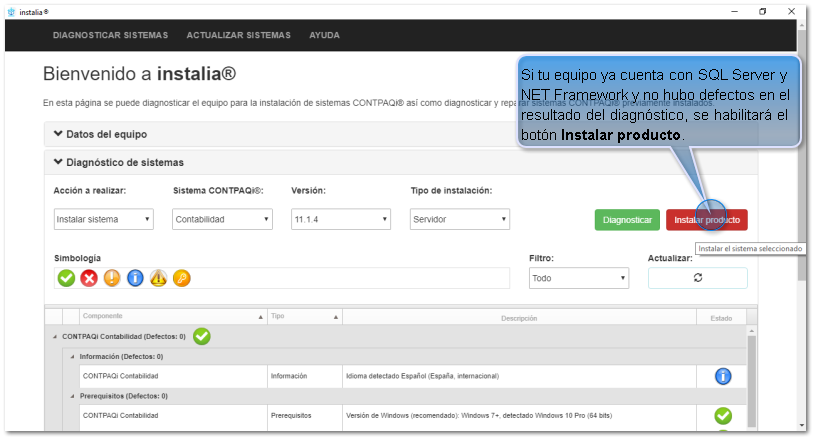Viewport: 815px width, 440px height.
Task: Open the ACTUALIZAR SISTEMAS menu
Action: pyautogui.click(x=238, y=35)
